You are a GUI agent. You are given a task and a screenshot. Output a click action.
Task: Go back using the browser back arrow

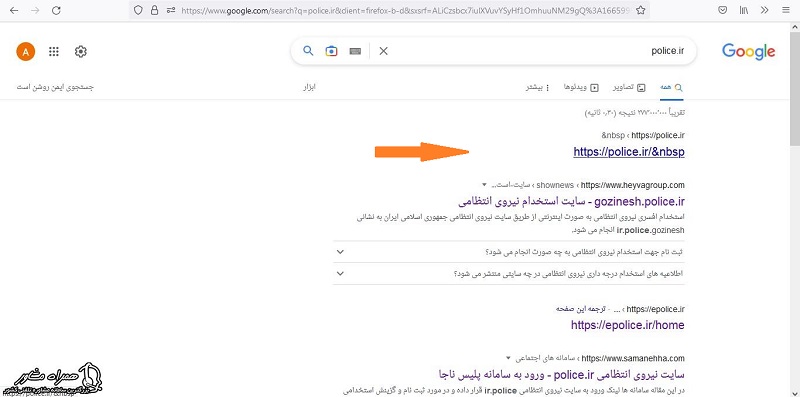(x=14, y=10)
